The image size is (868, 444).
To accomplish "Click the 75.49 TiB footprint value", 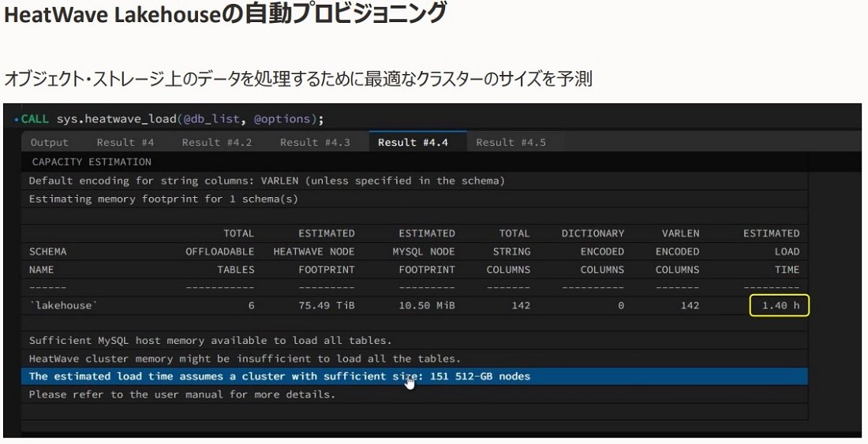I will 326,305.
